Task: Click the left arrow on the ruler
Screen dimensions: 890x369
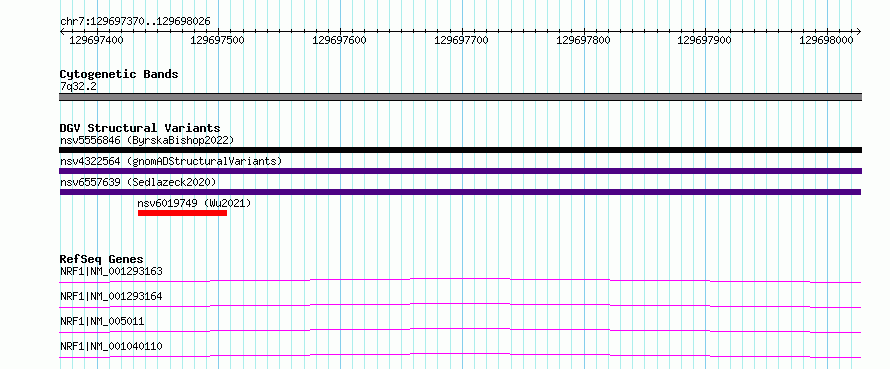Action: tap(62, 31)
